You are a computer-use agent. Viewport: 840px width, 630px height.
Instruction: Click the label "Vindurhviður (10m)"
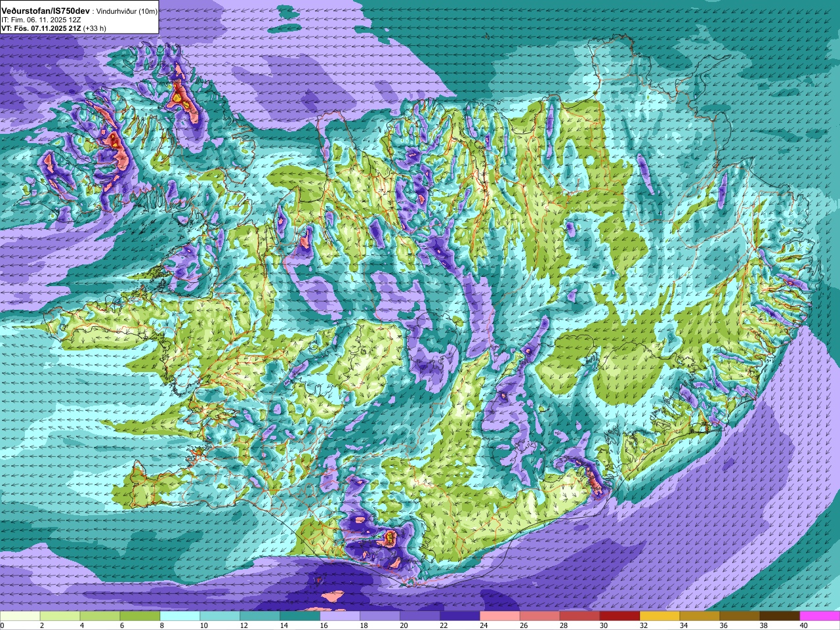(x=127, y=12)
